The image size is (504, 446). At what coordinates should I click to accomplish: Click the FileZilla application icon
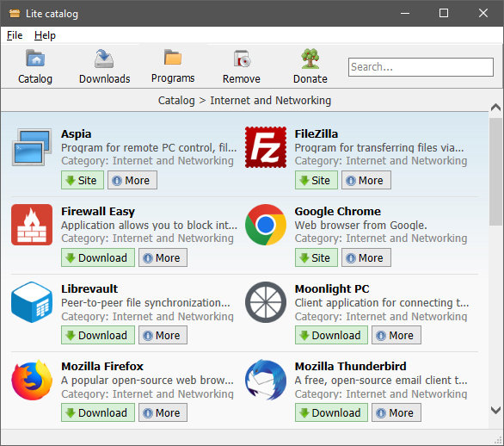pyautogui.click(x=266, y=147)
